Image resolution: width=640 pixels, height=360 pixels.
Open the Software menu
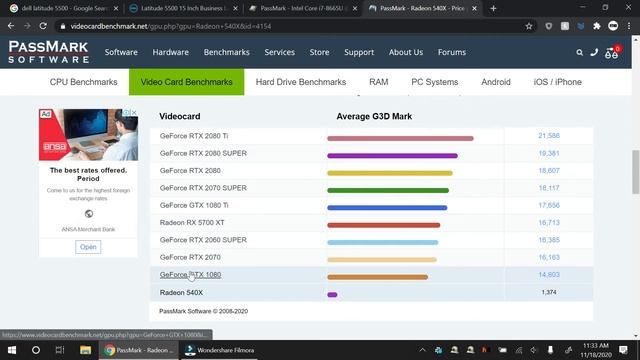coord(121,52)
